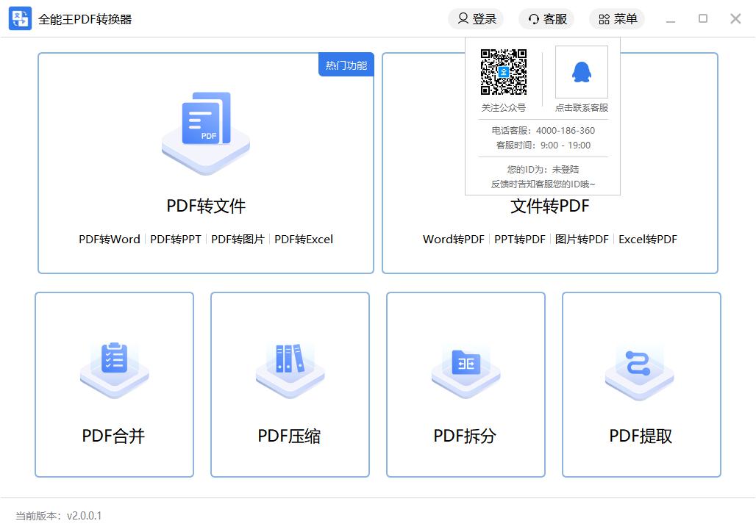Click the 全能王PDF转换器 app logo icon

point(18,19)
